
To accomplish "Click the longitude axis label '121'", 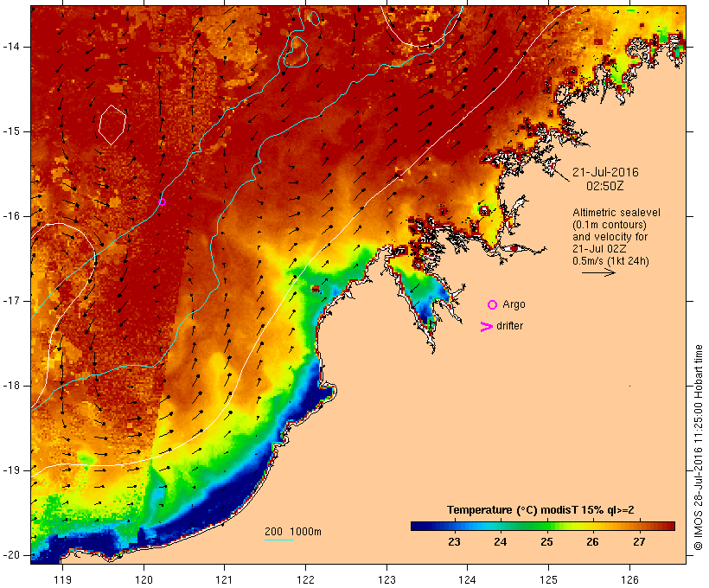I will (x=224, y=580).
